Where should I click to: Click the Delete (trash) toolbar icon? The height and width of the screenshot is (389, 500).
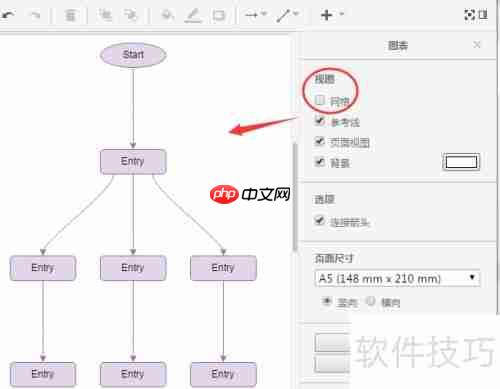[70, 15]
